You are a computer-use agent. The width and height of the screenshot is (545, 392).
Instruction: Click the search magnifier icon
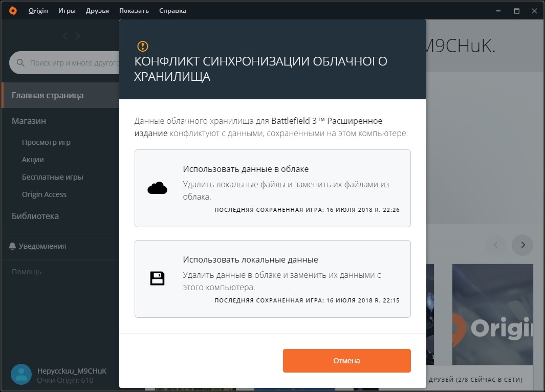pyautogui.click(x=20, y=62)
